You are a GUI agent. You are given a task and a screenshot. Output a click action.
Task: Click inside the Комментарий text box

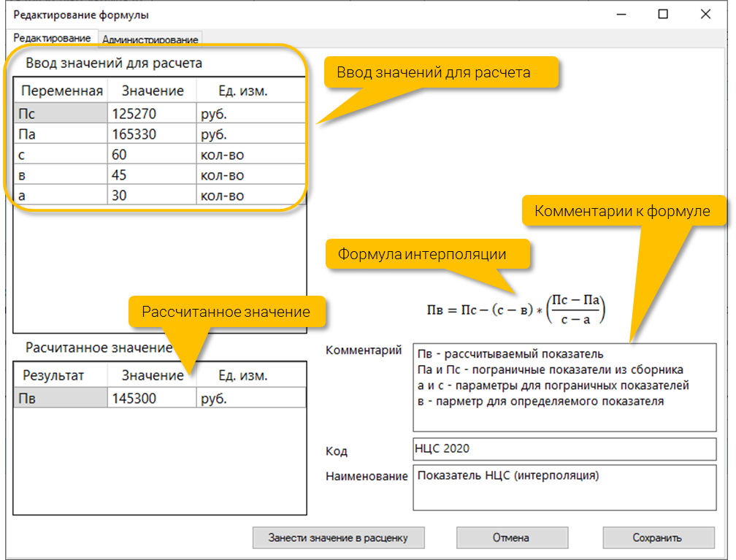pyautogui.click(x=564, y=387)
